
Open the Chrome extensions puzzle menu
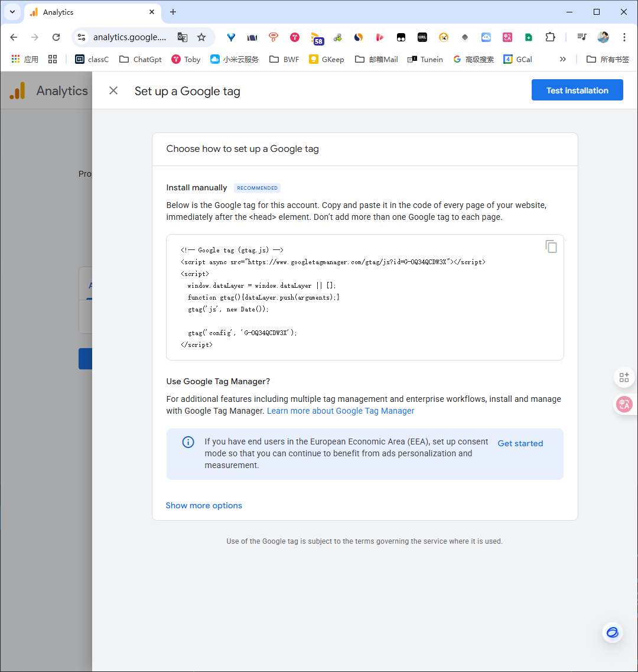pos(550,37)
